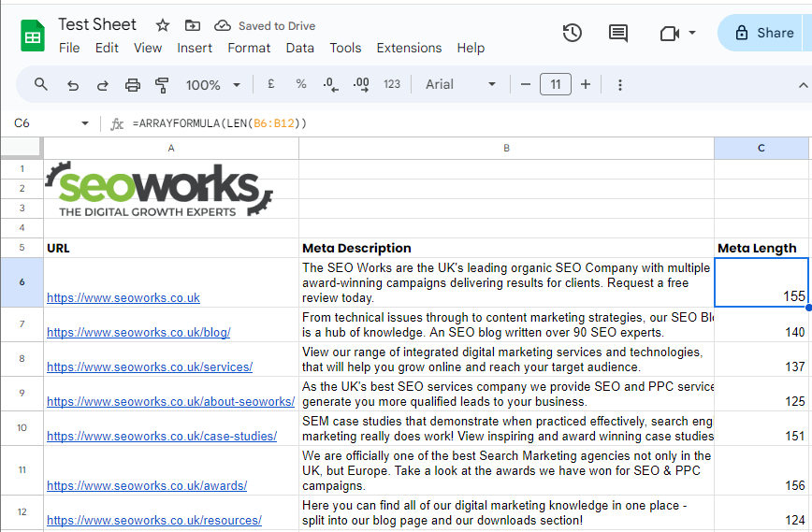Open the seoworks awards link
This screenshot has height=532, width=812.
147,486
